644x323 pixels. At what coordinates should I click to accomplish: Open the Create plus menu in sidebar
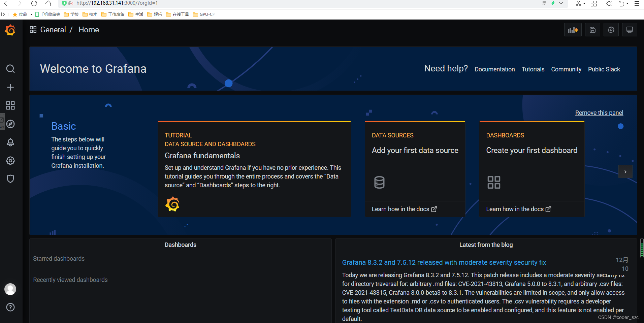(x=10, y=87)
